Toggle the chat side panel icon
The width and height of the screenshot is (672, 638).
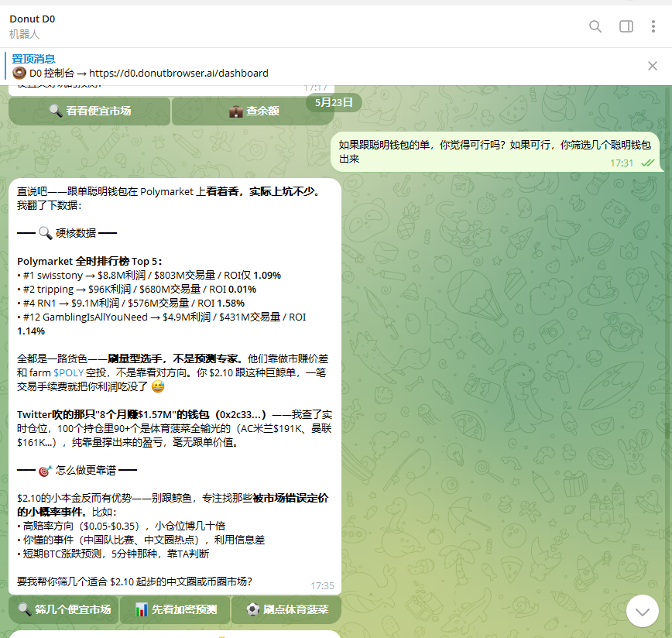626,26
